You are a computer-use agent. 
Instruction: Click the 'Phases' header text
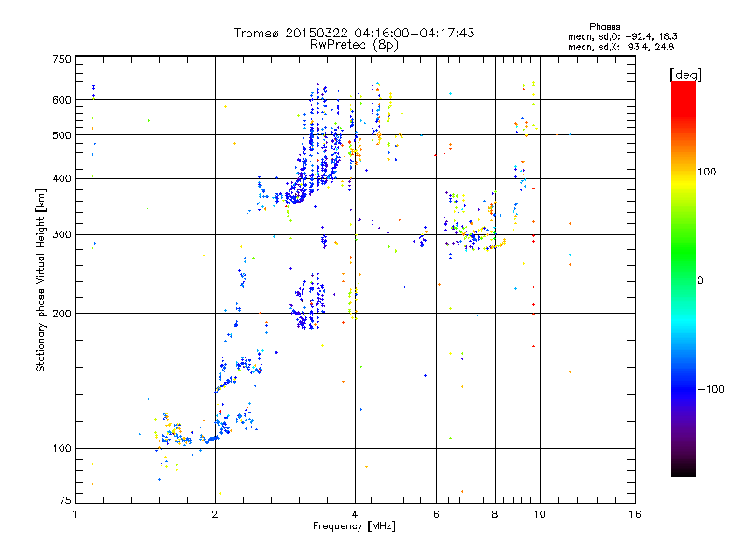coord(604,27)
